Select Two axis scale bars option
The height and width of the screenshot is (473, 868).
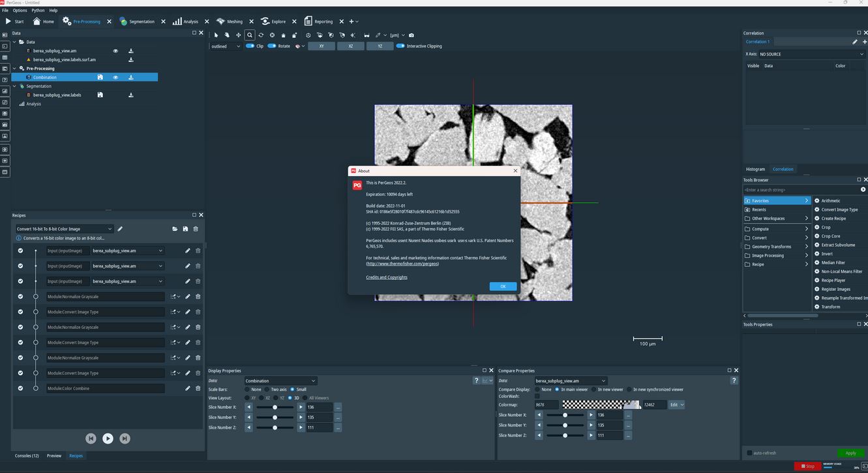(266, 389)
